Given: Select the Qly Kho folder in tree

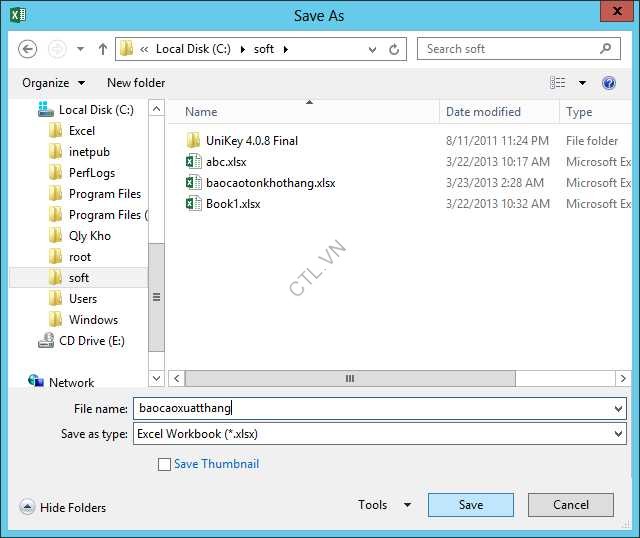Looking at the screenshot, I should pos(89,236).
